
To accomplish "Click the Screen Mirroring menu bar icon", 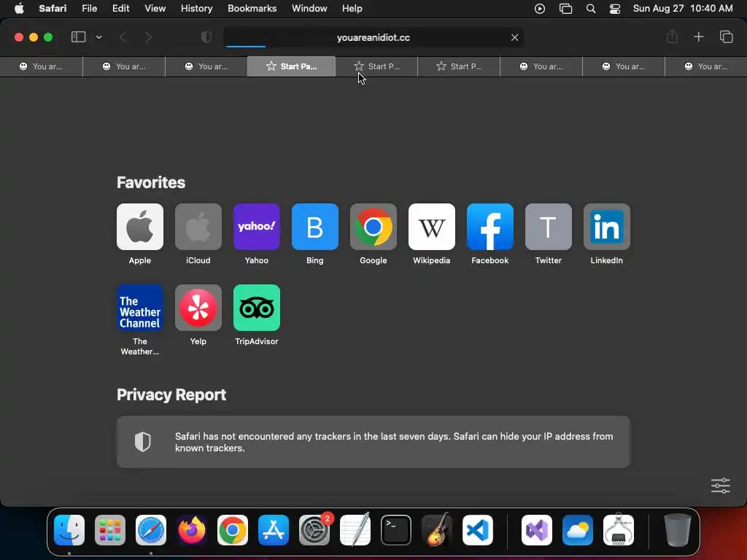I will (565, 9).
